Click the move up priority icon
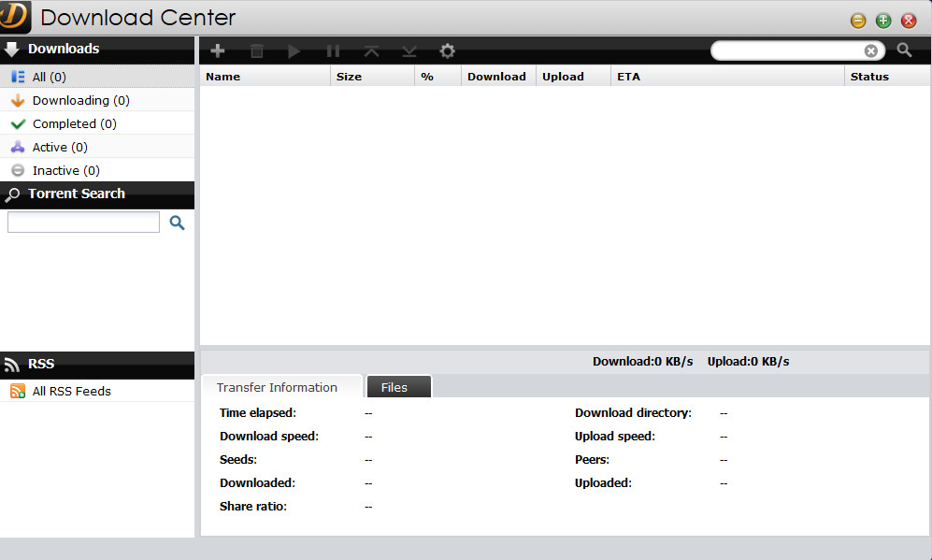The height and width of the screenshot is (560, 932). click(372, 51)
